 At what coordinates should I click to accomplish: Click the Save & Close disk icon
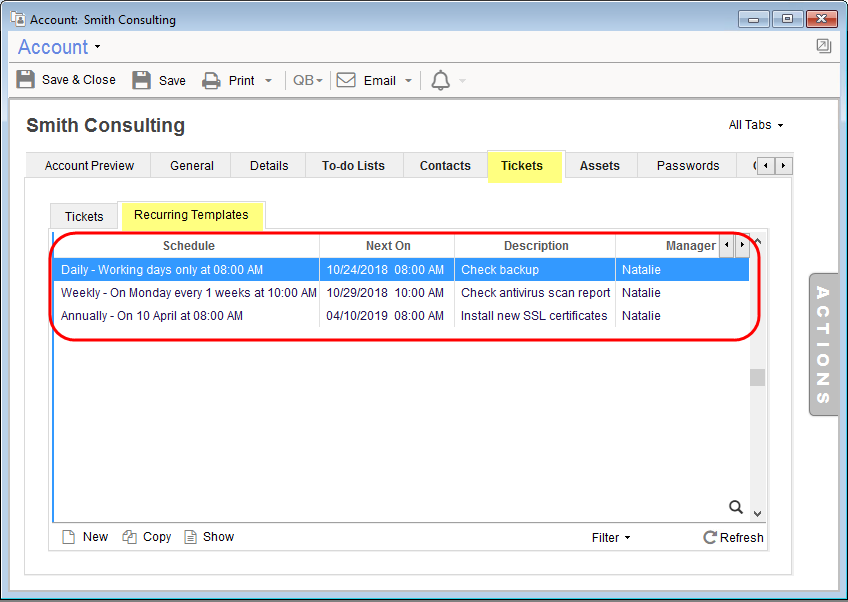[x=26, y=80]
